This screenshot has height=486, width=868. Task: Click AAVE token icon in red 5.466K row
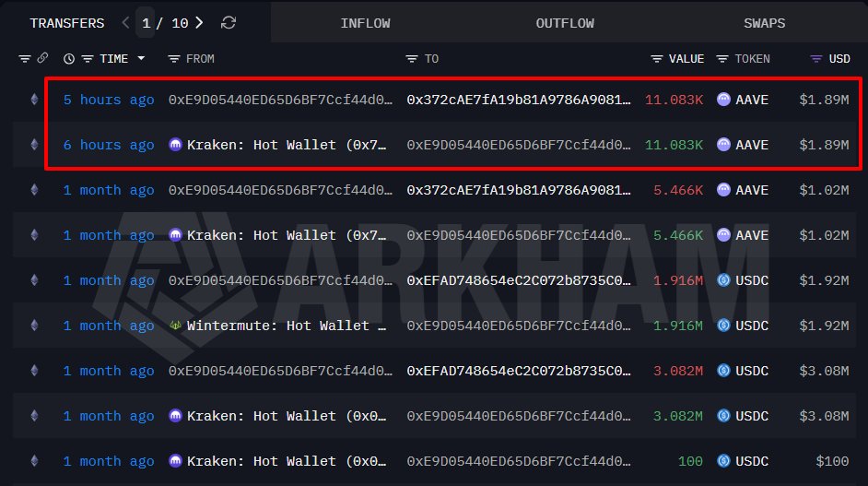[x=723, y=190]
